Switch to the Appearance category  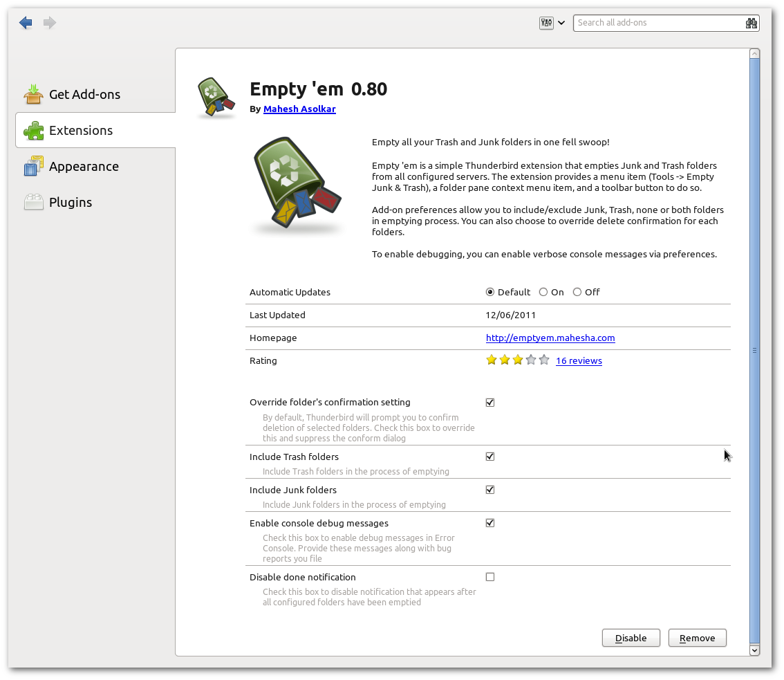[x=95, y=166]
